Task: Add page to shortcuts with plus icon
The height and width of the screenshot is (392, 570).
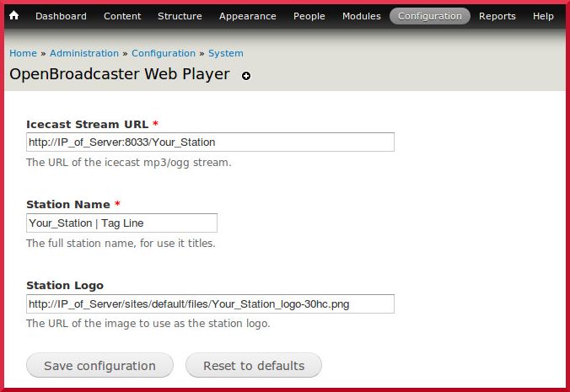Action: (x=246, y=76)
